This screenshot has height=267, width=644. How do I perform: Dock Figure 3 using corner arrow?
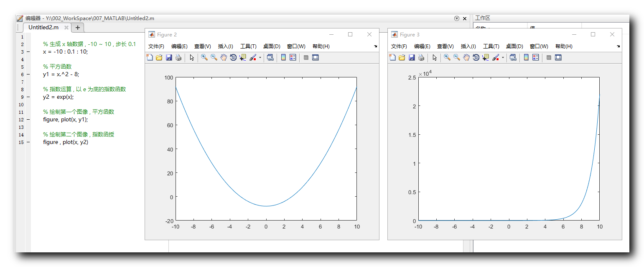pyautogui.click(x=618, y=46)
